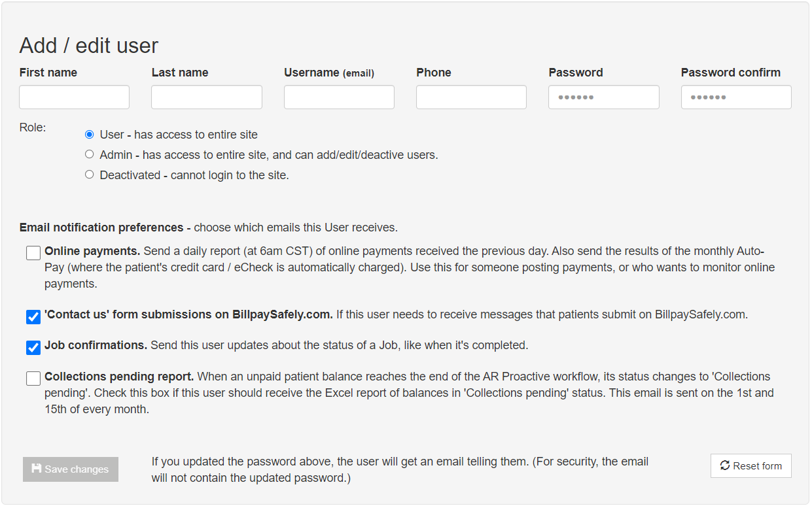Click inside the Last name field
The width and height of the screenshot is (812, 506).
(x=206, y=97)
